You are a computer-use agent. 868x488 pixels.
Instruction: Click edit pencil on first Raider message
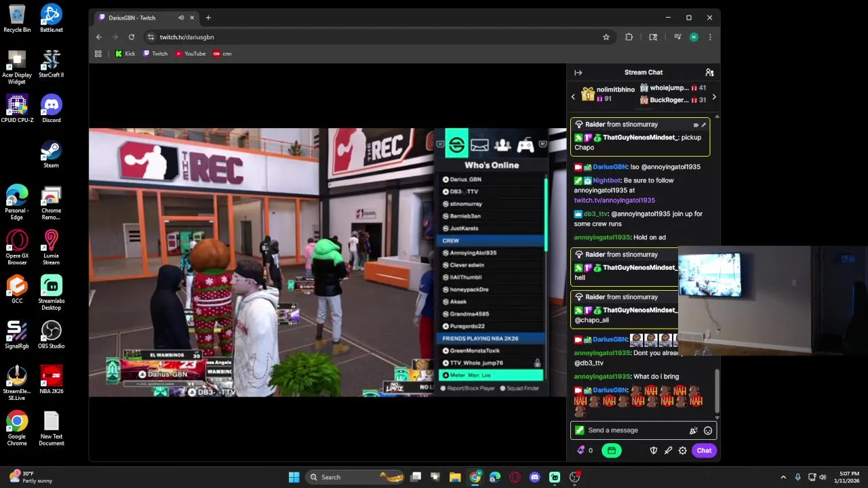(704, 125)
